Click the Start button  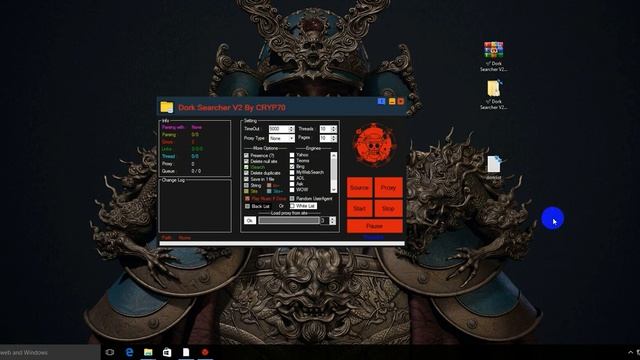(360, 208)
